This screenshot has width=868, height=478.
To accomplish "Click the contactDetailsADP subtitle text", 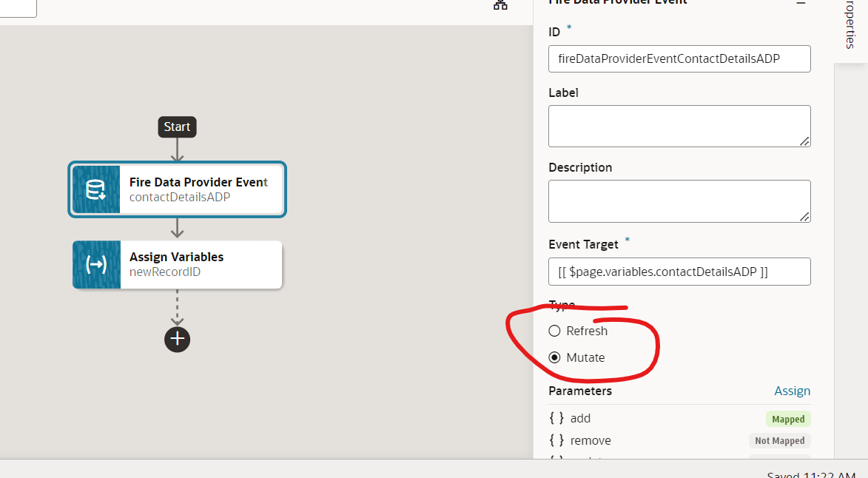I will [180, 197].
